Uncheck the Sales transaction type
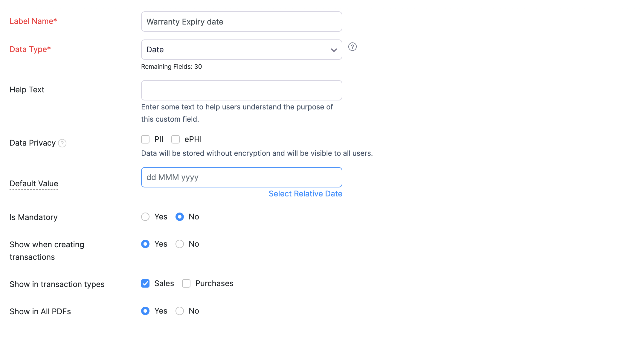 pos(145,283)
